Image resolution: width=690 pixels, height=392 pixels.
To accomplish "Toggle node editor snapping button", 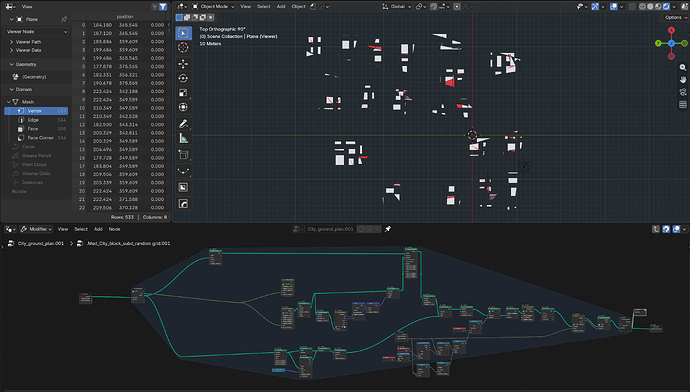I will tap(666, 229).
